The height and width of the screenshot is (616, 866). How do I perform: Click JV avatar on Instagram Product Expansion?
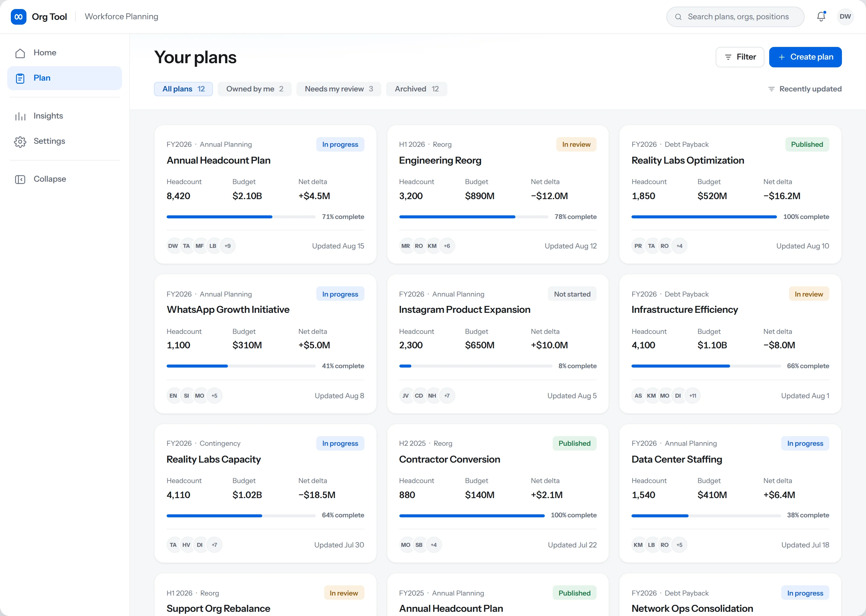(406, 396)
